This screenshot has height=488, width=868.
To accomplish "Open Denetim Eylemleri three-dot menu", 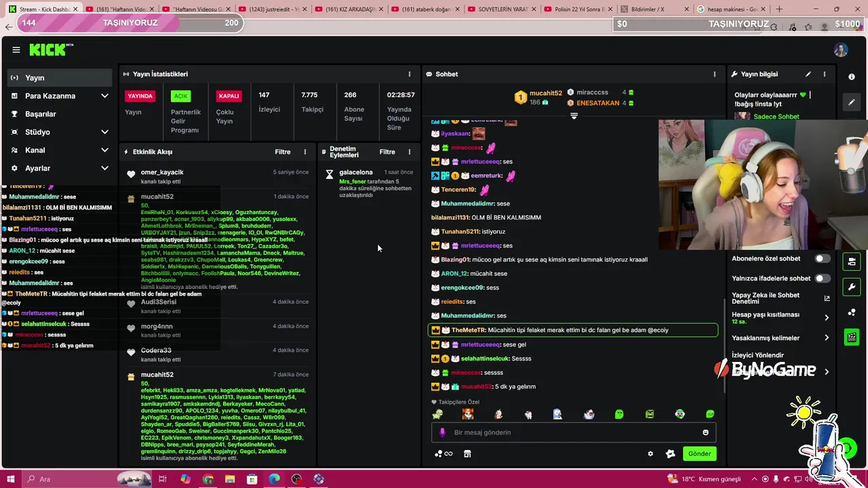I will 409,152.
